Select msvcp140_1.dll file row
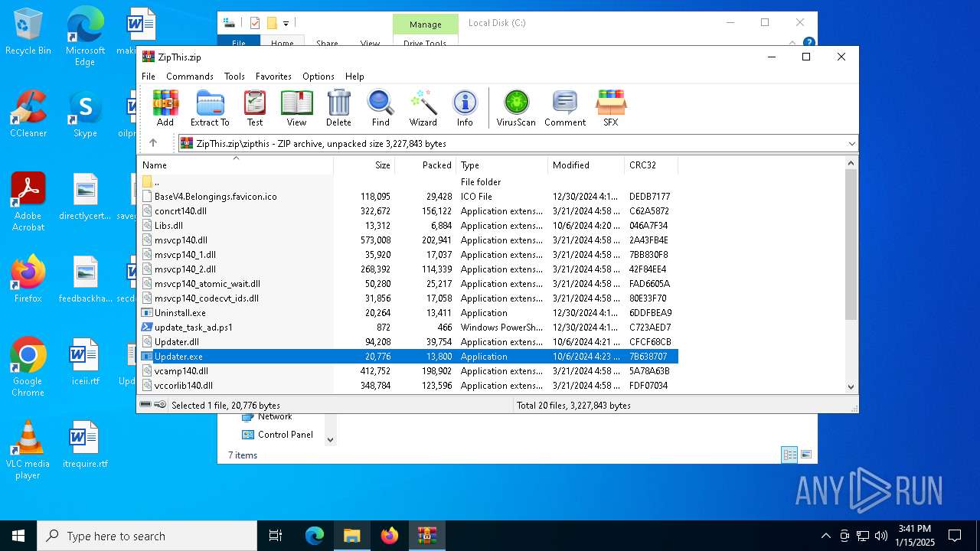Viewport: 980px width, 551px height. pyautogui.click(x=408, y=255)
